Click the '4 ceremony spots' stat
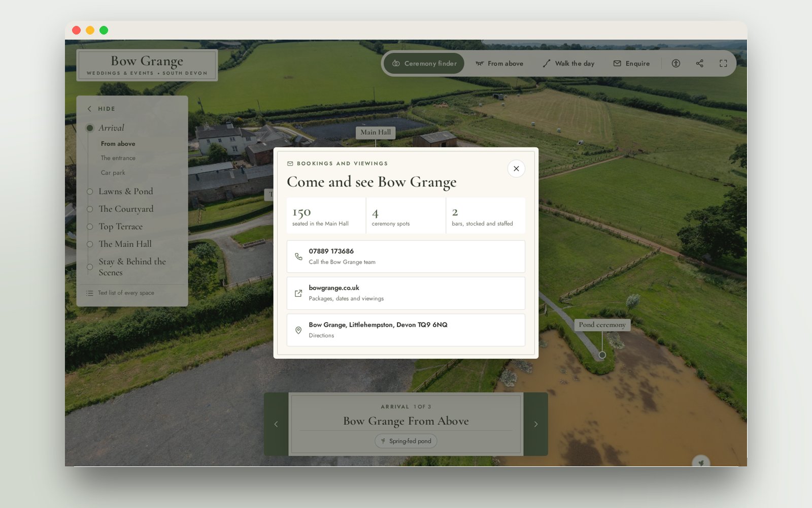The image size is (812, 508). tap(406, 216)
